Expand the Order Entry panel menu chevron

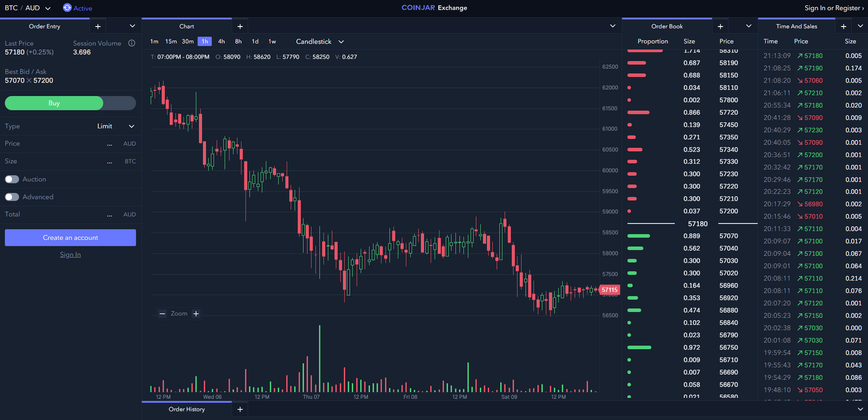(x=132, y=26)
